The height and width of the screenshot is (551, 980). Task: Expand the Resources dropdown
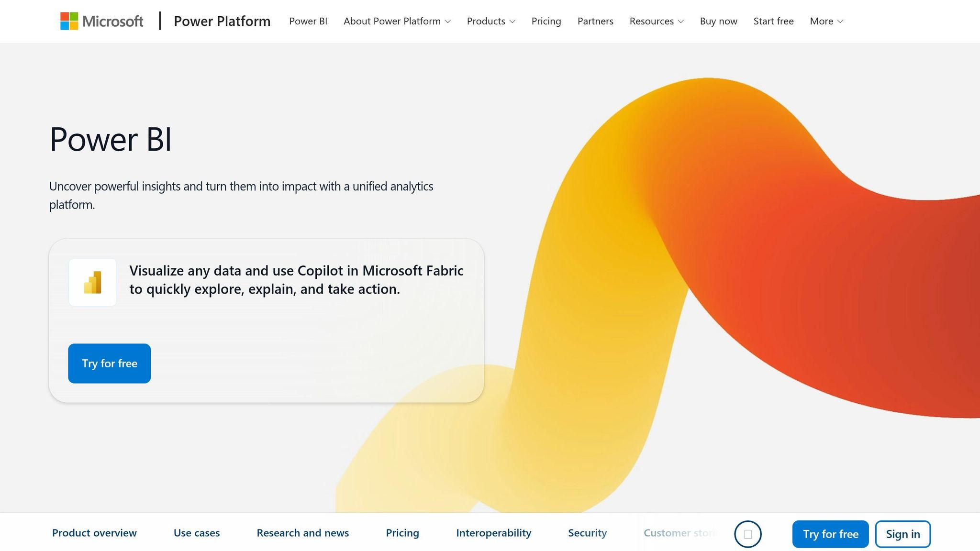657,21
